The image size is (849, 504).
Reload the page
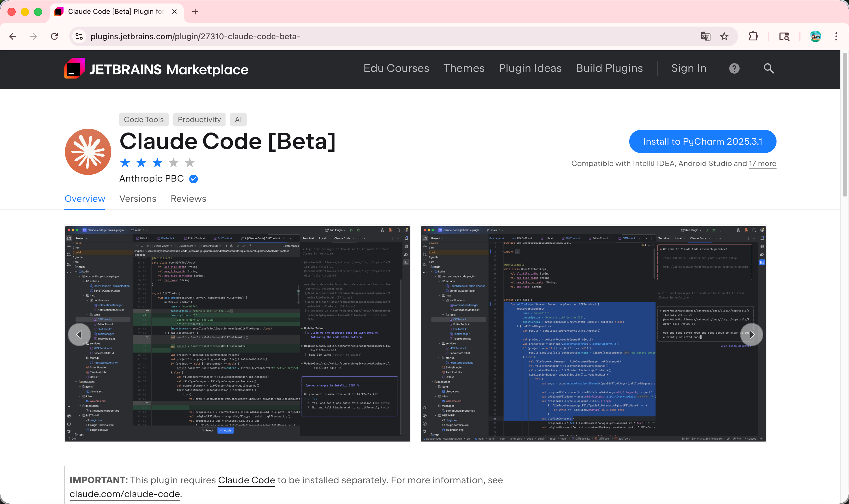pyautogui.click(x=54, y=36)
